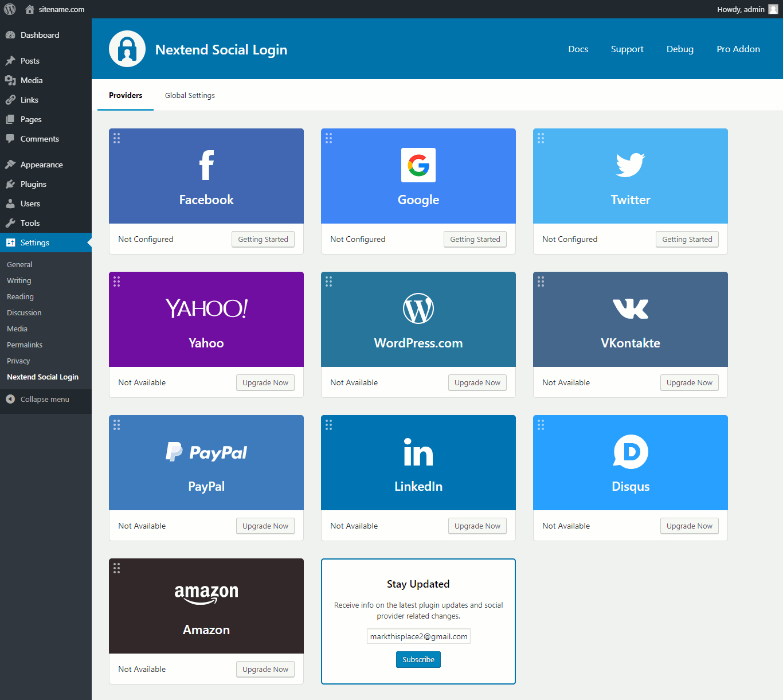The height and width of the screenshot is (700, 783).
Task: Open Comments in the admin menu
Action: point(46,139)
